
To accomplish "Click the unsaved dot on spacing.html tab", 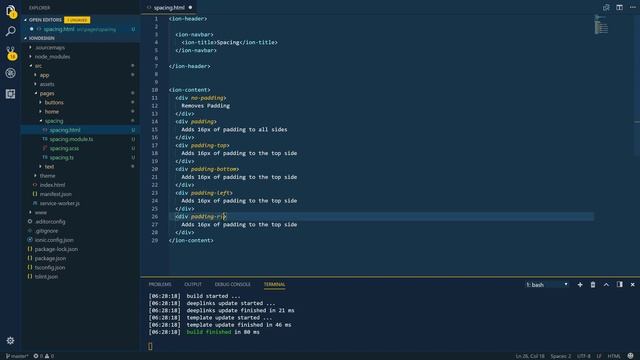I will (x=190, y=7).
